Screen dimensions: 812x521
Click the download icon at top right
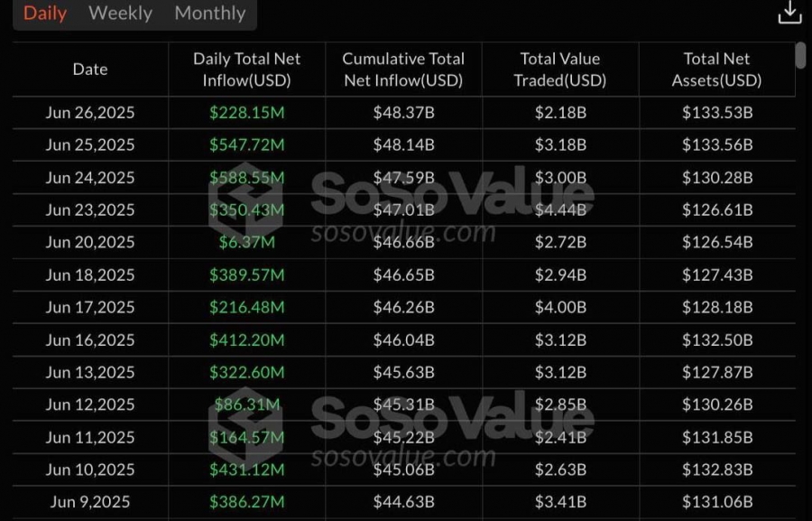[x=789, y=13]
